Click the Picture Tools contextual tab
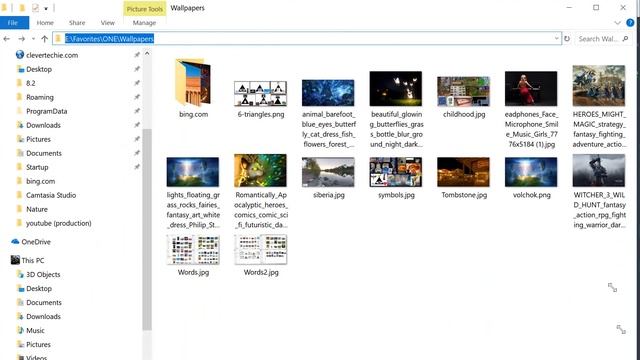Screen dimensions: 640x360 (144, 9)
